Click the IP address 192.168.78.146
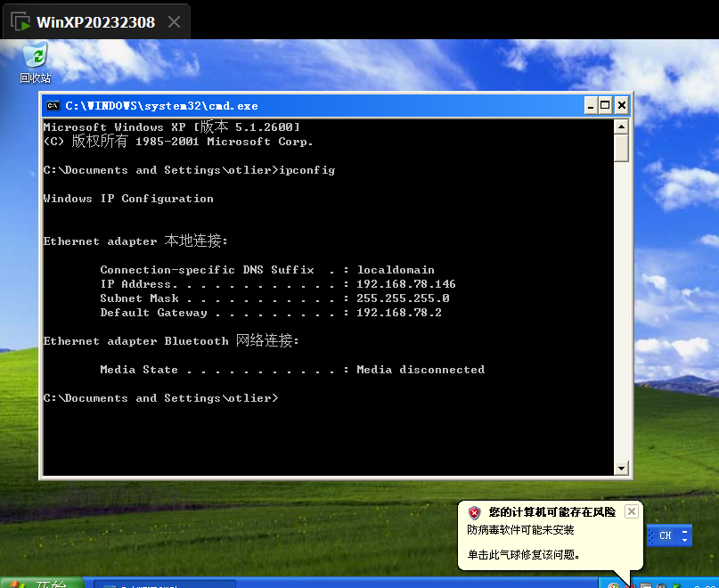 406,284
